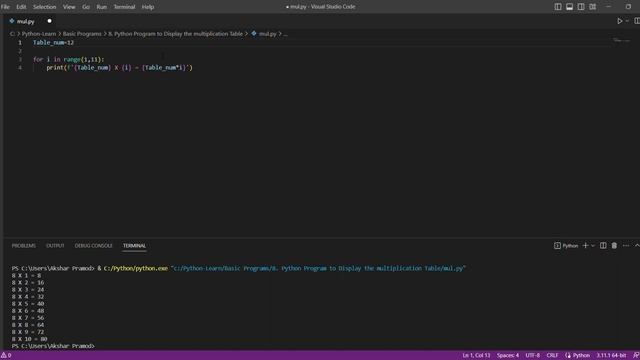Screen dimensions: 640x360
Task: Expand the trailing ellipsis breadcrumb
Action: pos(285,34)
